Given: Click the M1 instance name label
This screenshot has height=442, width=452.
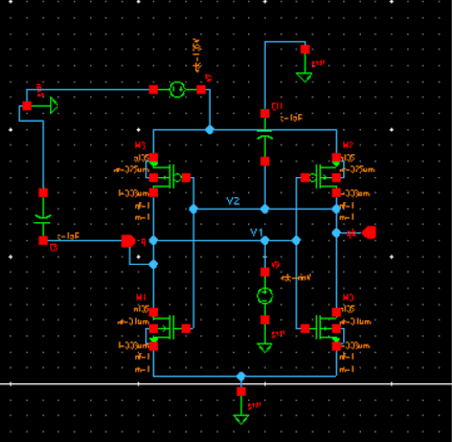Looking at the screenshot, I should [x=141, y=297].
